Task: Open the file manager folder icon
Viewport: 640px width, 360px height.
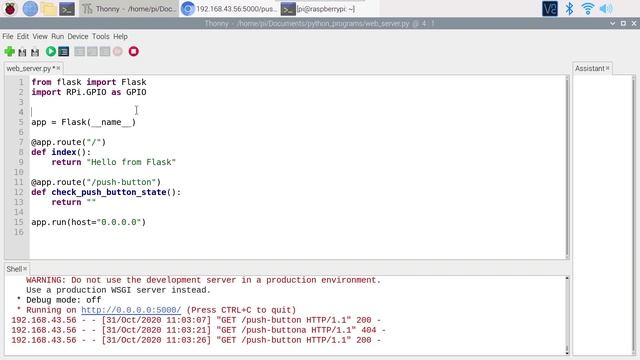Action: pyautogui.click(x=49, y=8)
